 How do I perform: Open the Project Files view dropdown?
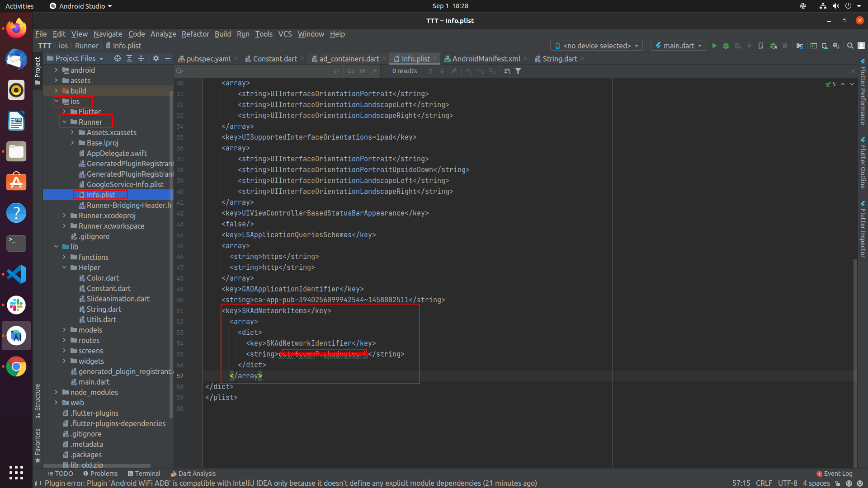(75, 58)
